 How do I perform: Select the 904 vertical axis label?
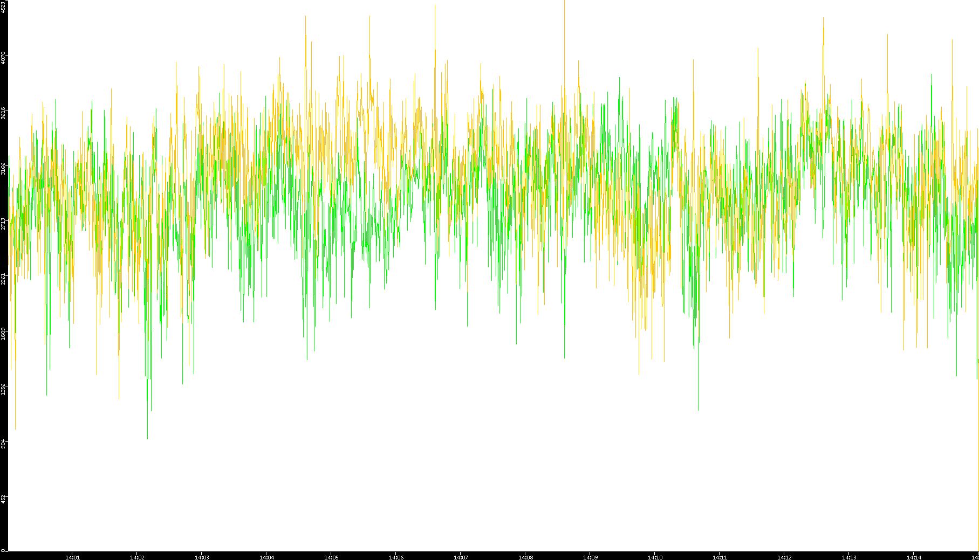(x=3, y=444)
